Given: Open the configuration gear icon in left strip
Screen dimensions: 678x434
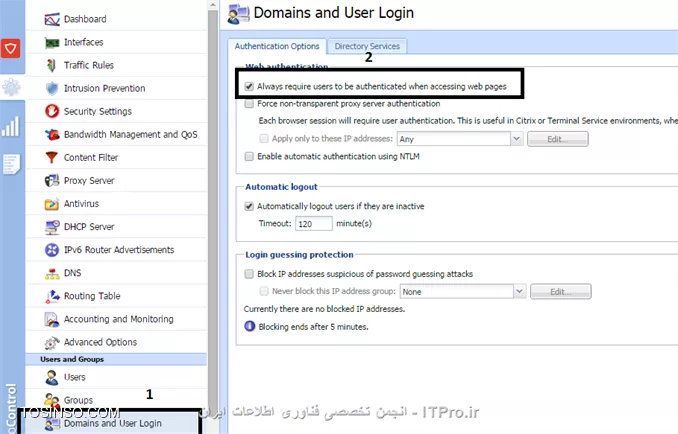Looking at the screenshot, I should click(x=11, y=88).
